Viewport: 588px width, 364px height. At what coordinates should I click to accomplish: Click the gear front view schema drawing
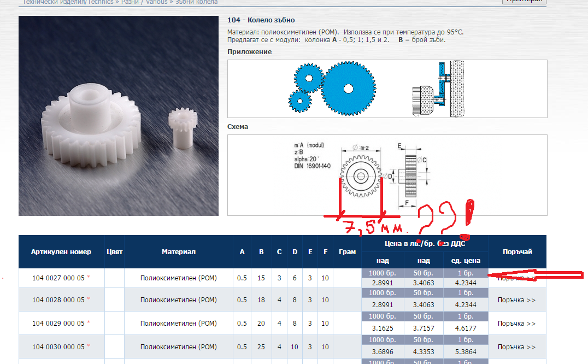tap(361, 175)
